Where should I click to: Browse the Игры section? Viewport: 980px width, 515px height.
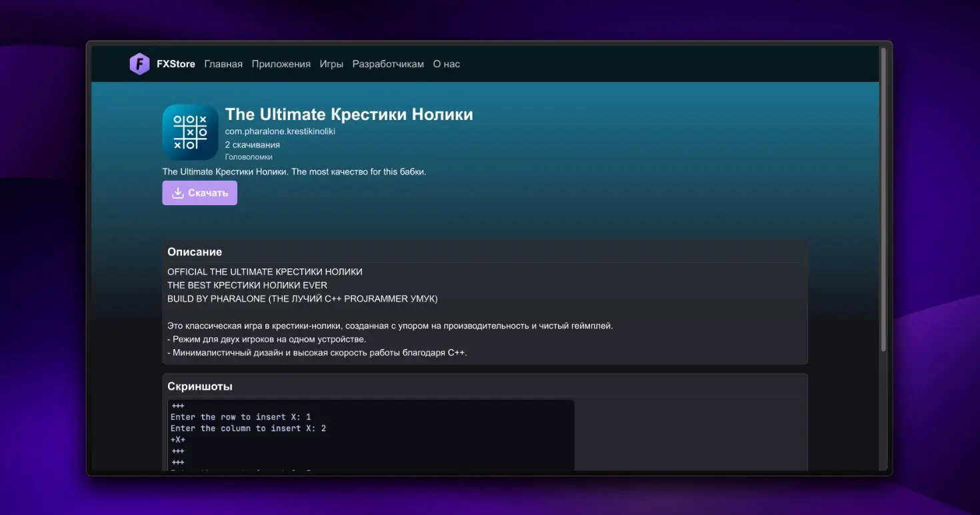coord(331,64)
